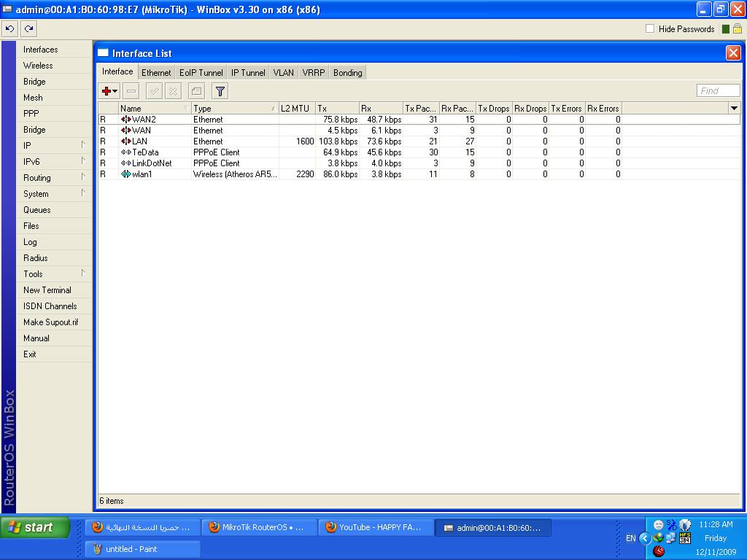Click the green status indicator square
The width and height of the screenshot is (747, 560).
(x=725, y=29)
